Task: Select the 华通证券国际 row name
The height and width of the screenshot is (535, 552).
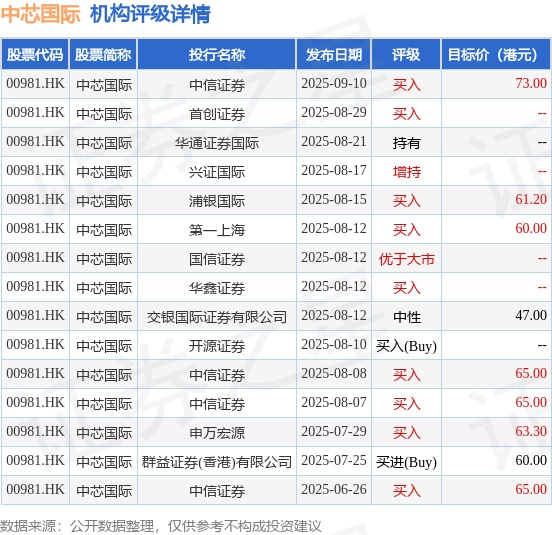Action: [217, 143]
